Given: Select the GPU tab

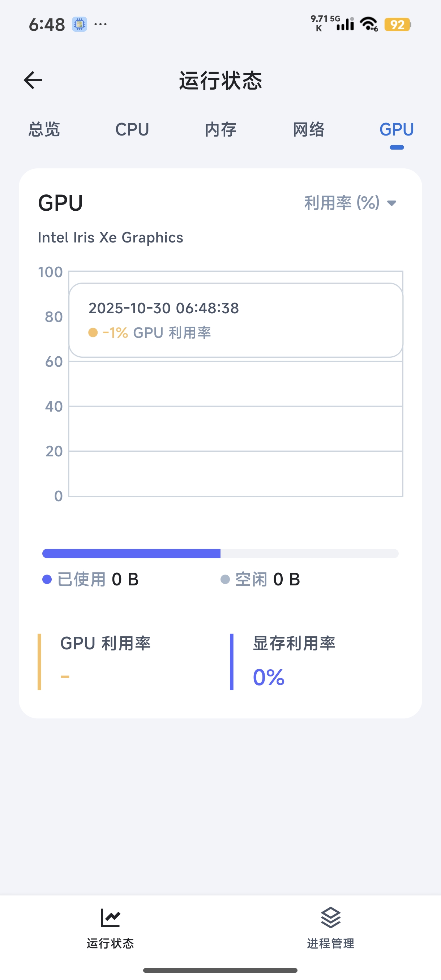Looking at the screenshot, I should [397, 130].
